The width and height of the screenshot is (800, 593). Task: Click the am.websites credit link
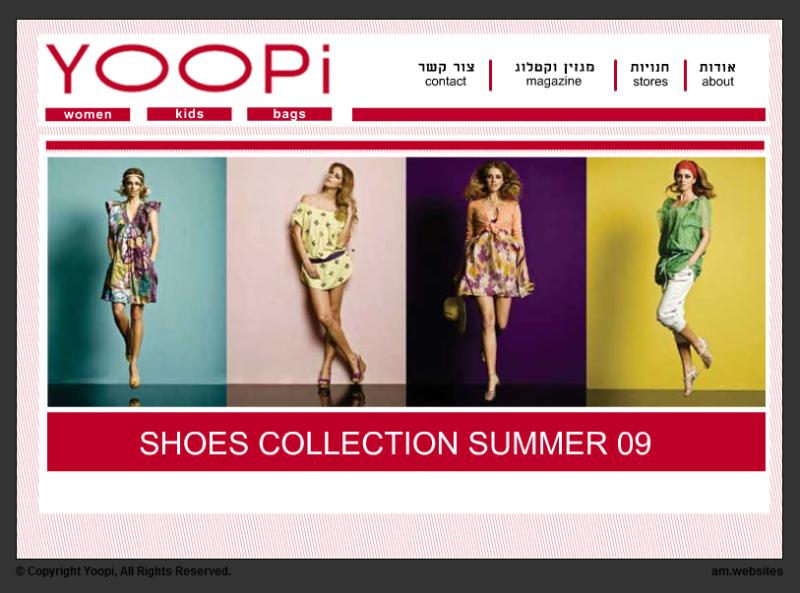(x=747, y=571)
